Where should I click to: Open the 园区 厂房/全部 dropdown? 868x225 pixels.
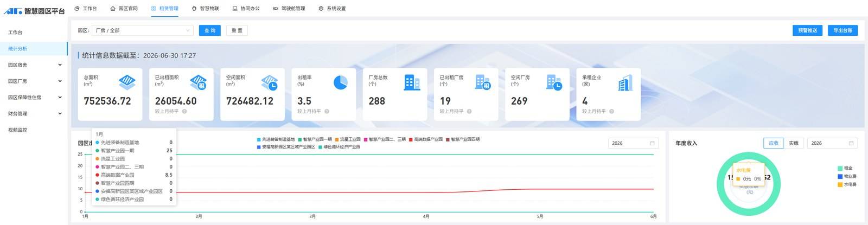coord(143,30)
